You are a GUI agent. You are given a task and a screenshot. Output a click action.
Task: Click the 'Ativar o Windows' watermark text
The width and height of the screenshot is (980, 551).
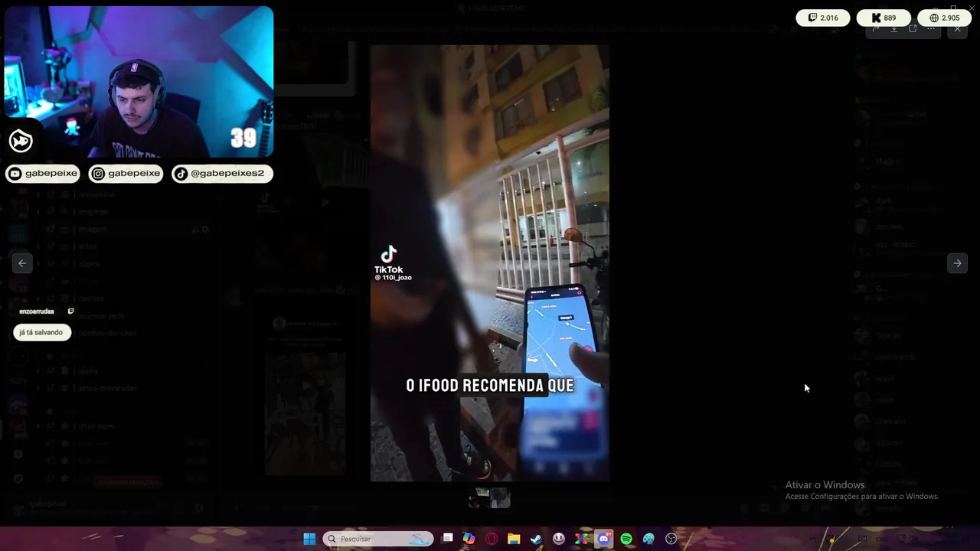825,485
